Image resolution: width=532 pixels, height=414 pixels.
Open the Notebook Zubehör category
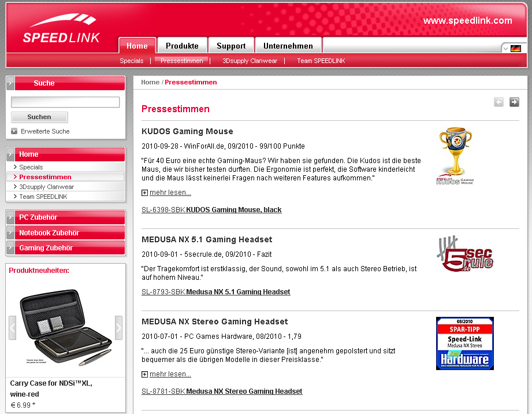(69, 232)
